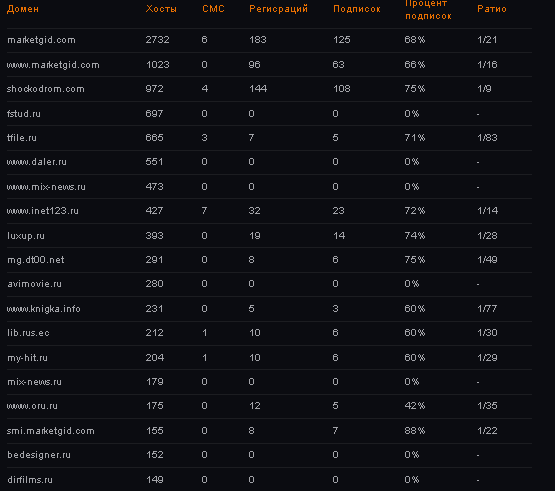The image size is (555, 491).
Task: Click the my-hit.ru domain
Action: 27,358
